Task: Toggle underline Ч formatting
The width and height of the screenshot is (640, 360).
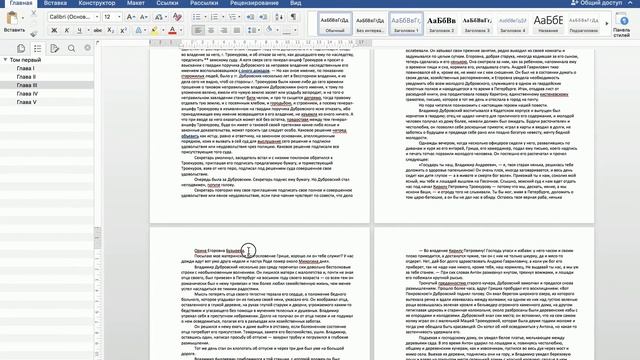Action: (79, 30)
